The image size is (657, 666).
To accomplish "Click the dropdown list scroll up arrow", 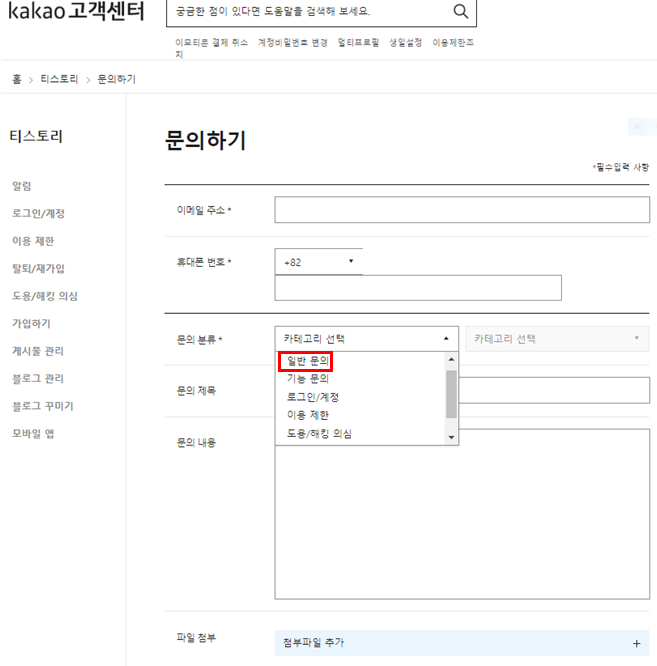I will click(x=451, y=359).
